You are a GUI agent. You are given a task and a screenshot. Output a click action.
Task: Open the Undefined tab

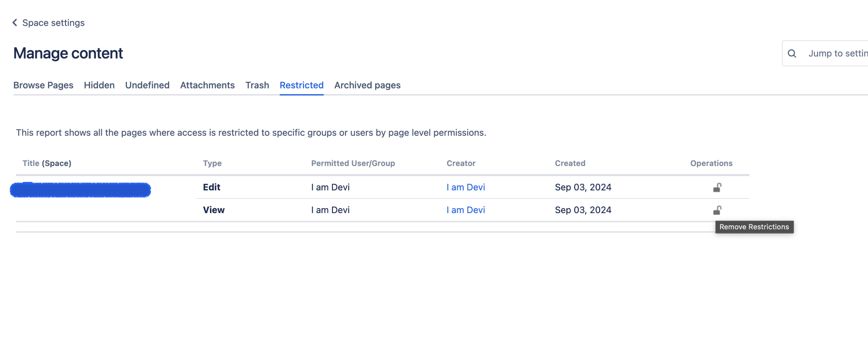pos(147,85)
